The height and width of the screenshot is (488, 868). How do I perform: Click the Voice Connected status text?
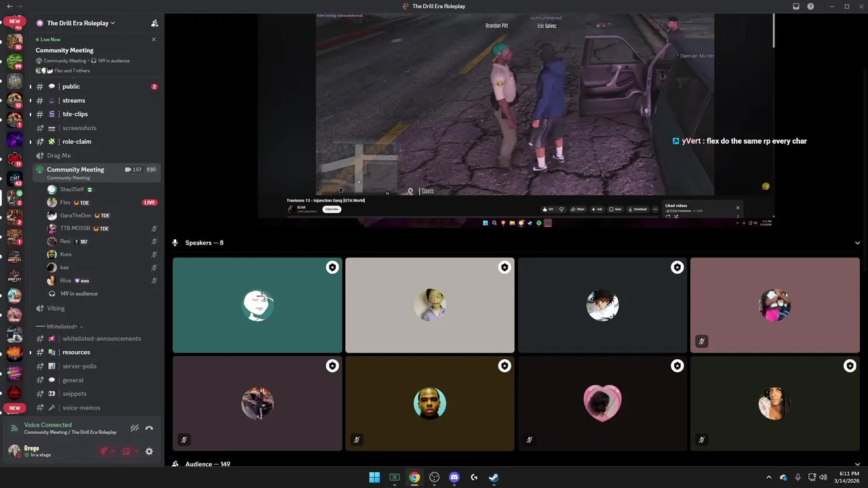48,425
